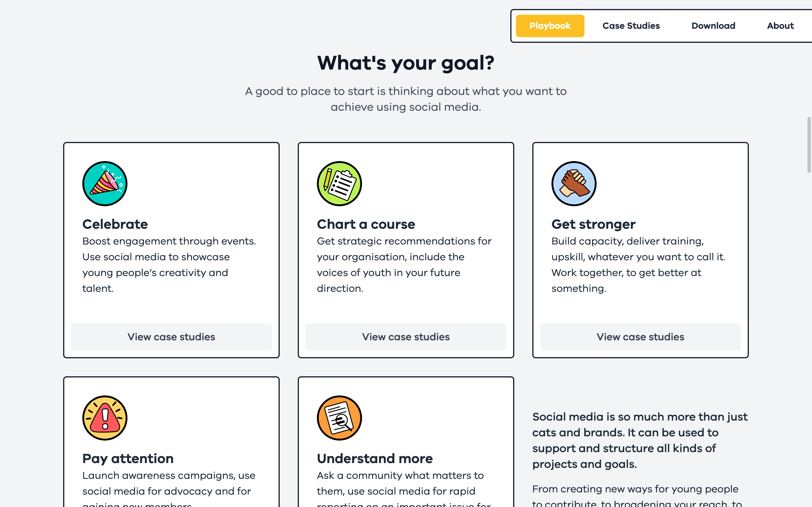Click the Celebrate party popper icon
812x507 pixels.
105,183
